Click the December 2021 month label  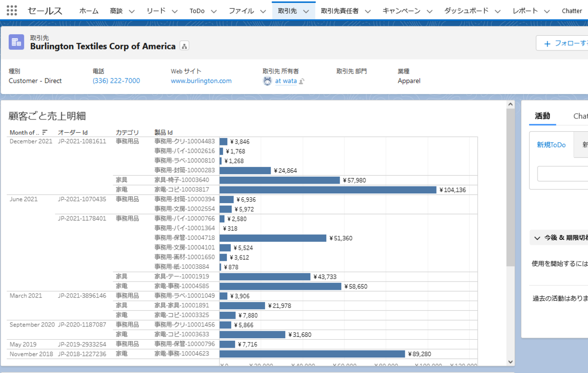coord(31,141)
